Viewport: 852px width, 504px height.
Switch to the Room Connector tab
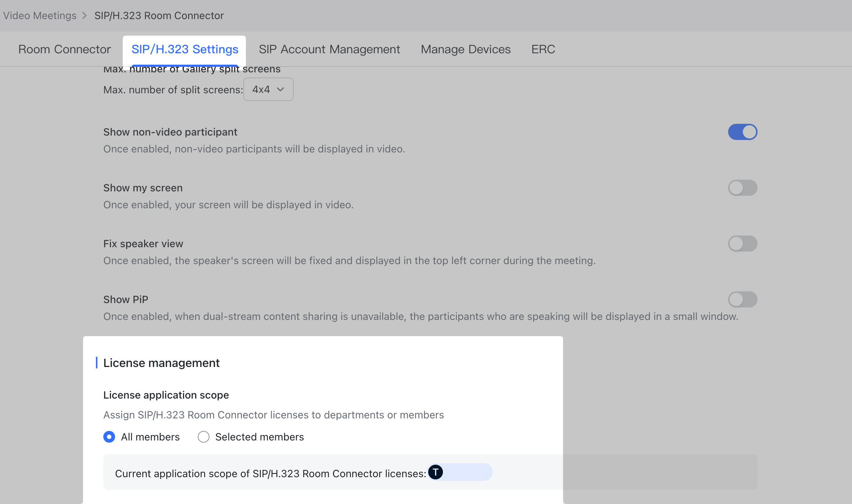tap(64, 49)
